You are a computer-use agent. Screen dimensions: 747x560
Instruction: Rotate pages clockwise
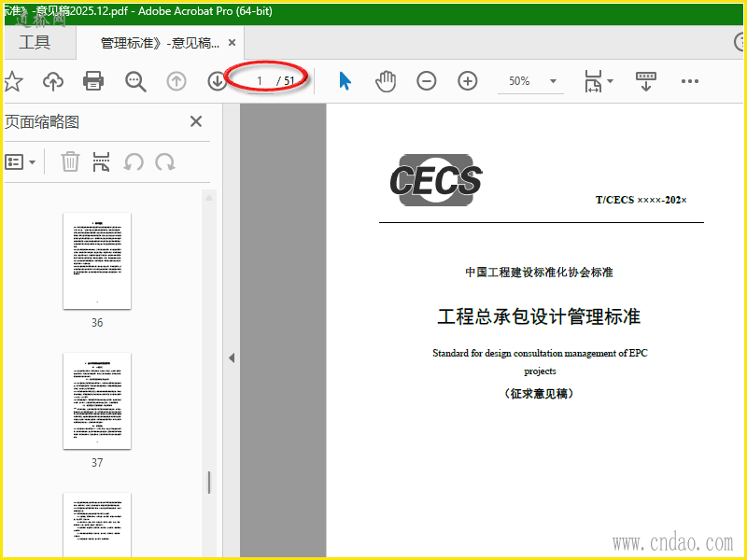(x=165, y=162)
